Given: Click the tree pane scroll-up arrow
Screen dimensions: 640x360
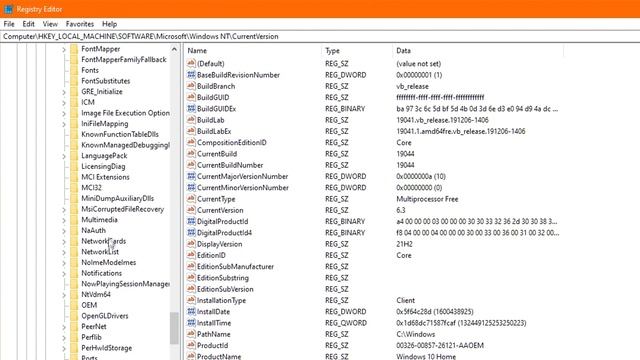Looking at the screenshot, I should click(x=174, y=49).
